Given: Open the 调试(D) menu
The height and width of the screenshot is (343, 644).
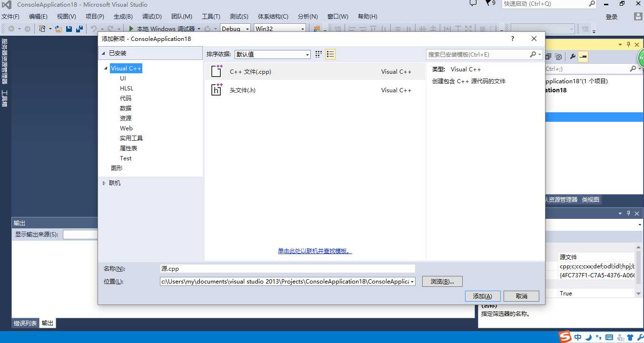Looking at the screenshot, I should tap(152, 17).
